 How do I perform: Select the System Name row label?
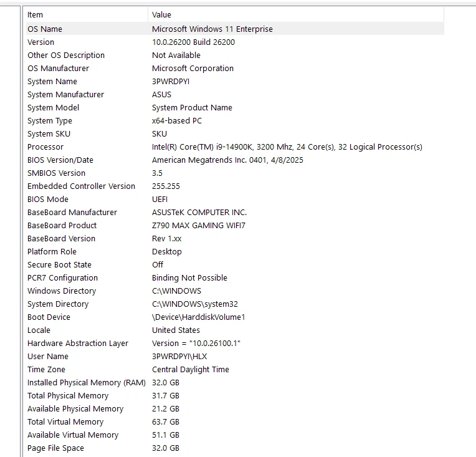pyautogui.click(x=52, y=81)
